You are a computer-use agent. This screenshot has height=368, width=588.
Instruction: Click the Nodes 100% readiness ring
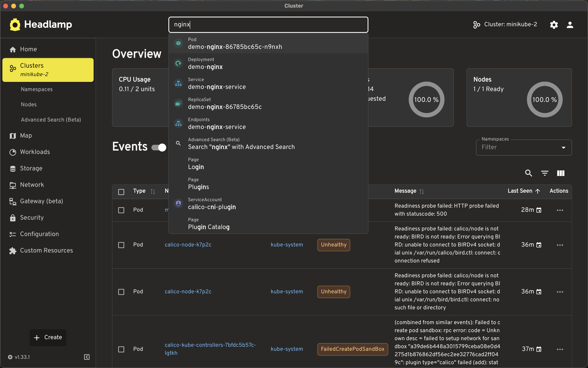(x=544, y=99)
